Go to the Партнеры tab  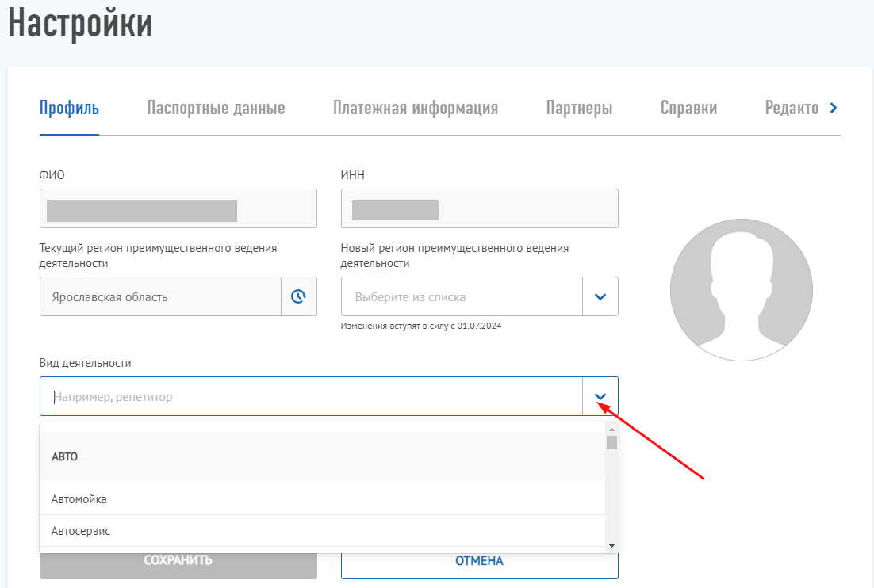click(579, 109)
